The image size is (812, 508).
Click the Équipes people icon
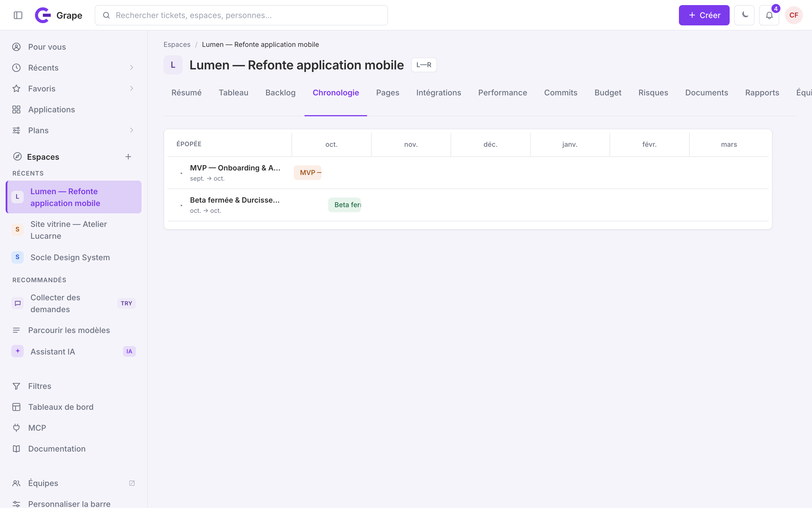pyautogui.click(x=16, y=483)
